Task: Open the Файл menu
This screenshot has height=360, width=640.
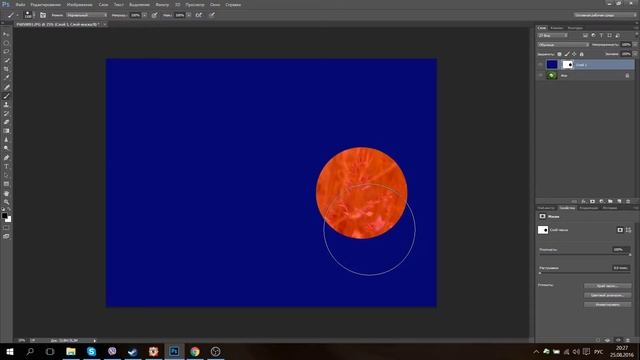Action: [20, 4]
